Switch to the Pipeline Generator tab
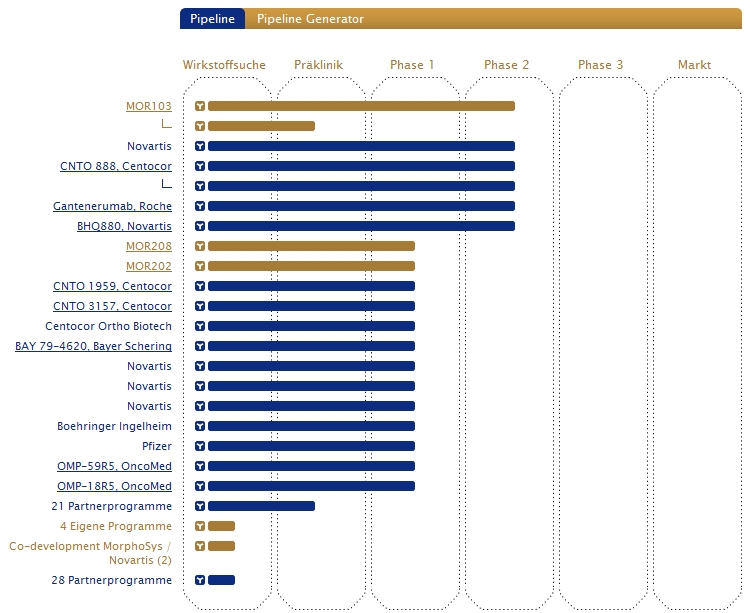Image resolution: width=750 pixels, height=613 pixels. 310,19
